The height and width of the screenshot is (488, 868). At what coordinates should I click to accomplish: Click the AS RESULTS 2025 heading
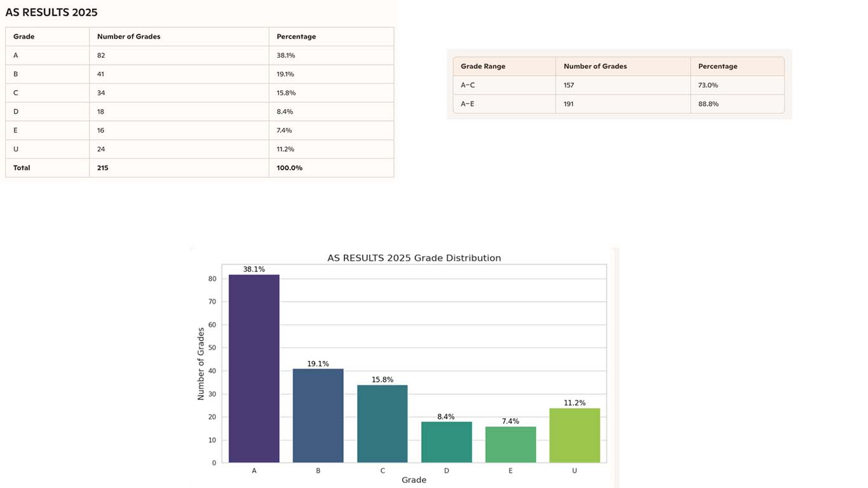51,13
